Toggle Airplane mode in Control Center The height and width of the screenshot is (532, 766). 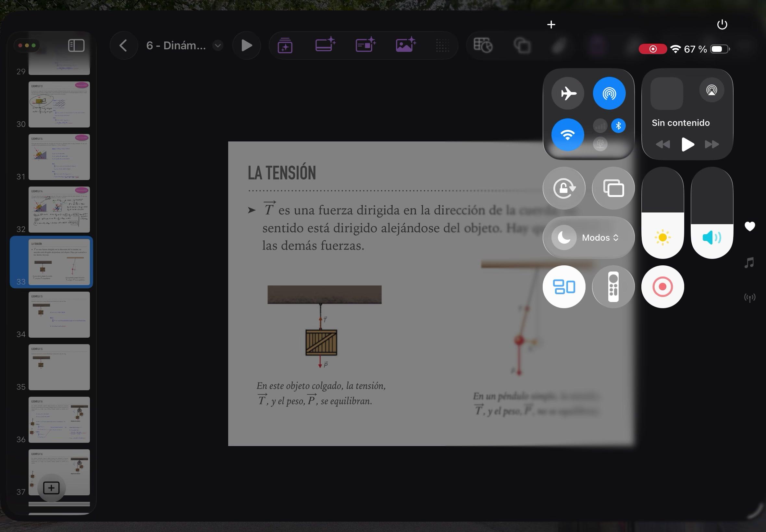[x=568, y=93]
